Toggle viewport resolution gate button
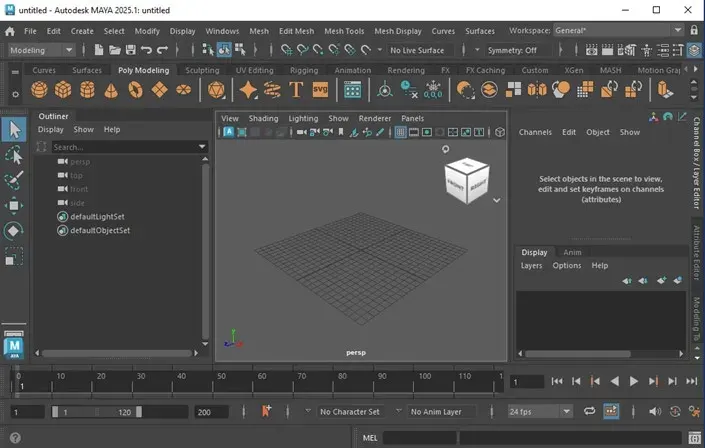705x448 pixels. [427, 132]
